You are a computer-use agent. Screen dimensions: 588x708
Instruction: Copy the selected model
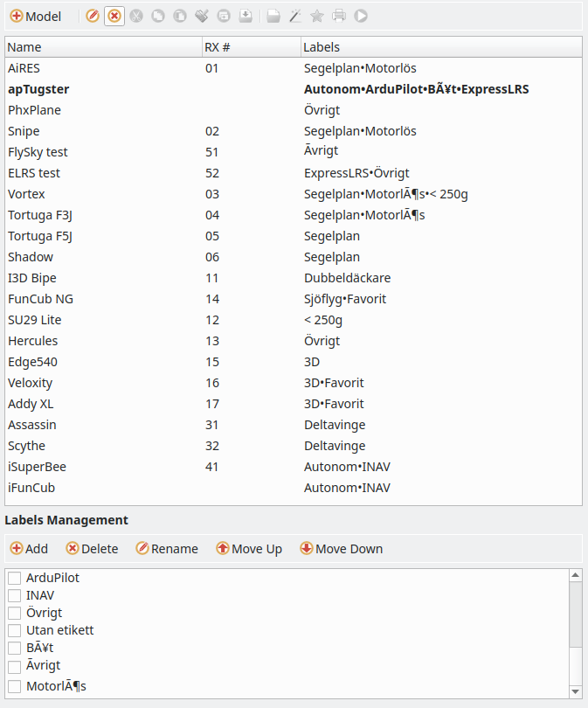pos(158,16)
